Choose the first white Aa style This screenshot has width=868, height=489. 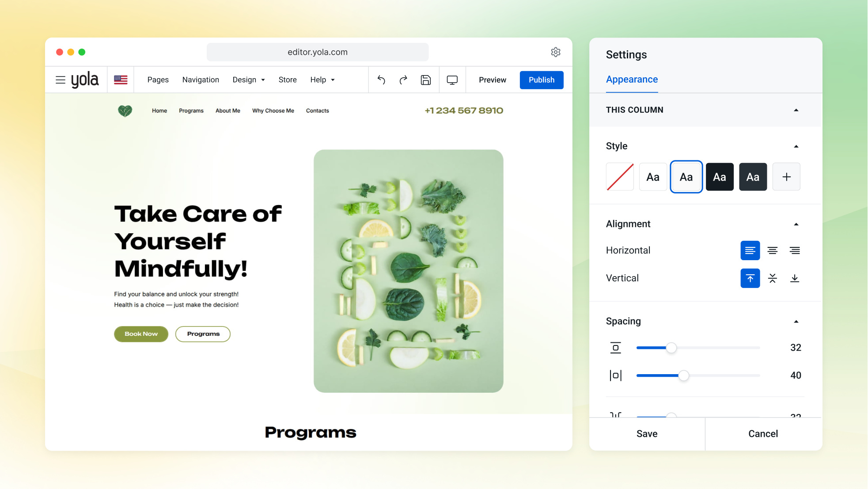click(653, 177)
